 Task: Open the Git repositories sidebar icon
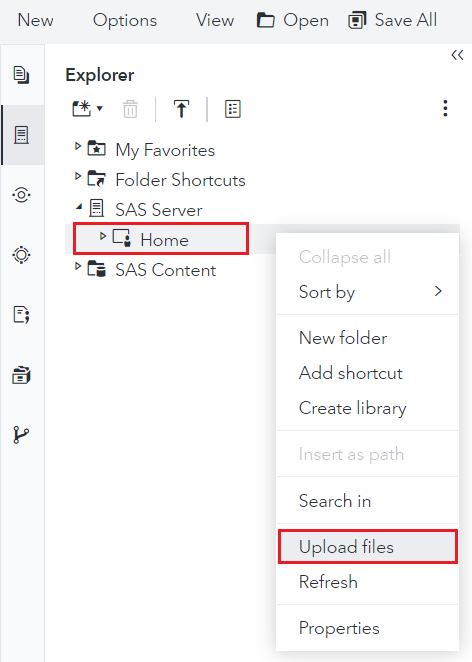21,435
